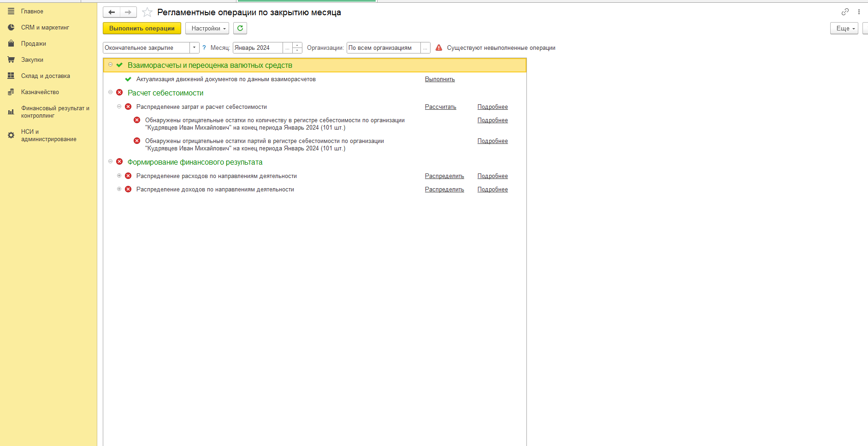Click the Рассчитать link for cost calculation
Screen dimensions: 868x446
[440, 107]
